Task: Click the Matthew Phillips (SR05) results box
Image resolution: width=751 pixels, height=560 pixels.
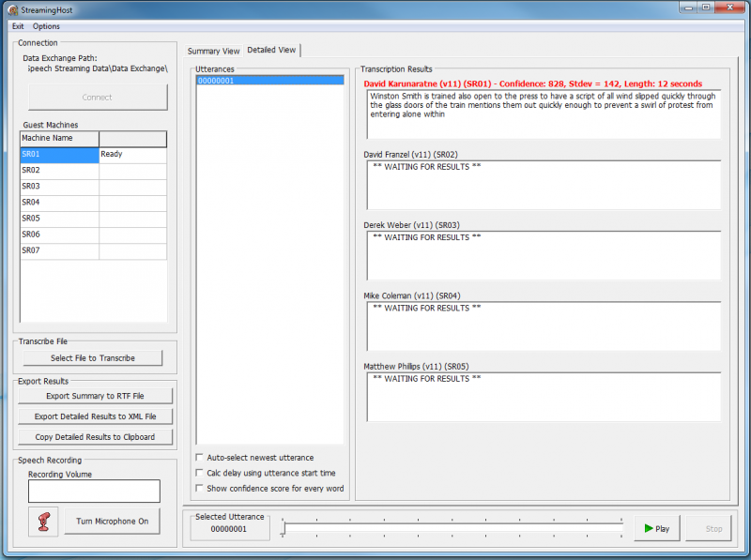Action: [544, 397]
